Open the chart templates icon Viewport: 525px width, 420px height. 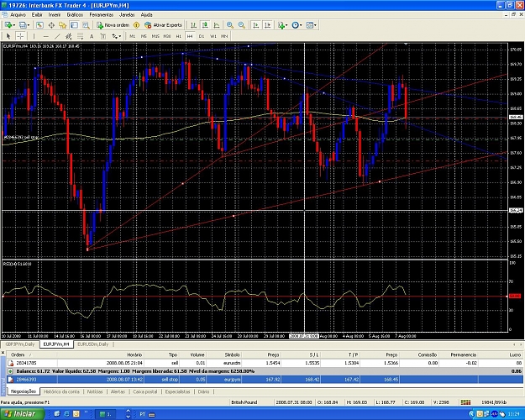pos(309,25)
